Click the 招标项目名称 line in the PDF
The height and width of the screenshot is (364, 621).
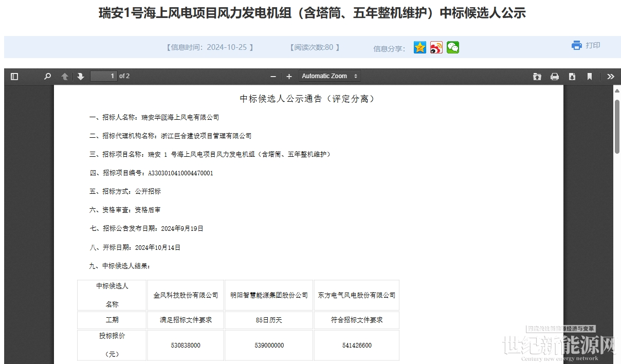click(210, 154)
